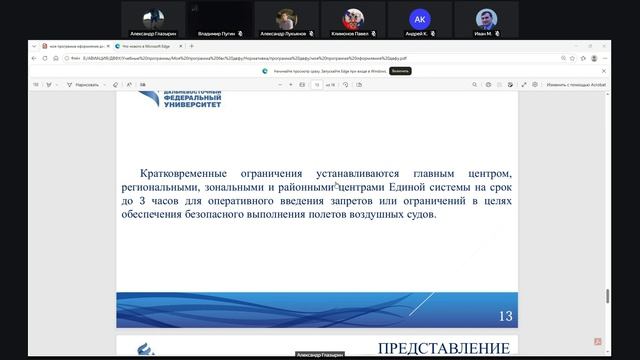The height and width of the screenshot is (360, 640).
Task: Expand the highlight tool options arrow
Action: point(57,85)
